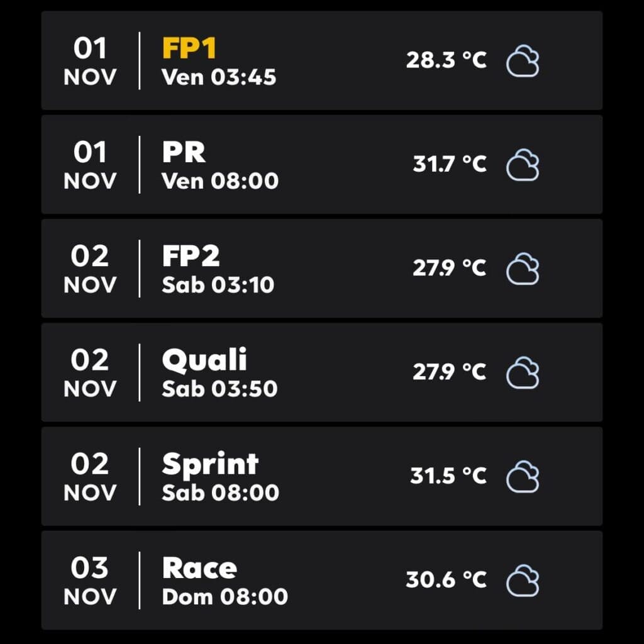Click the 28.3 °C temperature reading
This screenshot has height=644, width=644.
click(x=447, y=60)
